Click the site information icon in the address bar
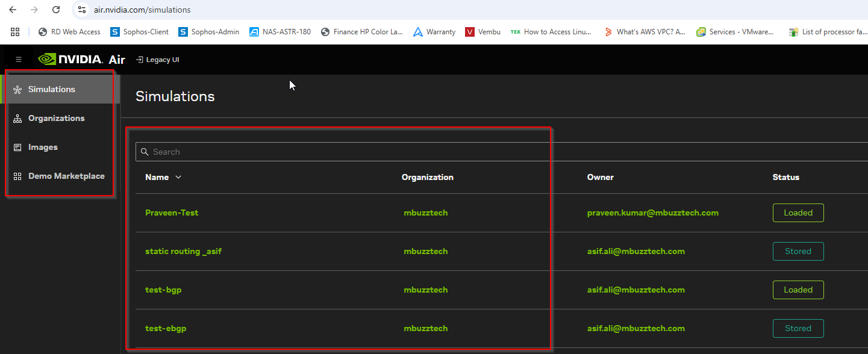This screenshot has width=868, height=354. click(83, 10)
